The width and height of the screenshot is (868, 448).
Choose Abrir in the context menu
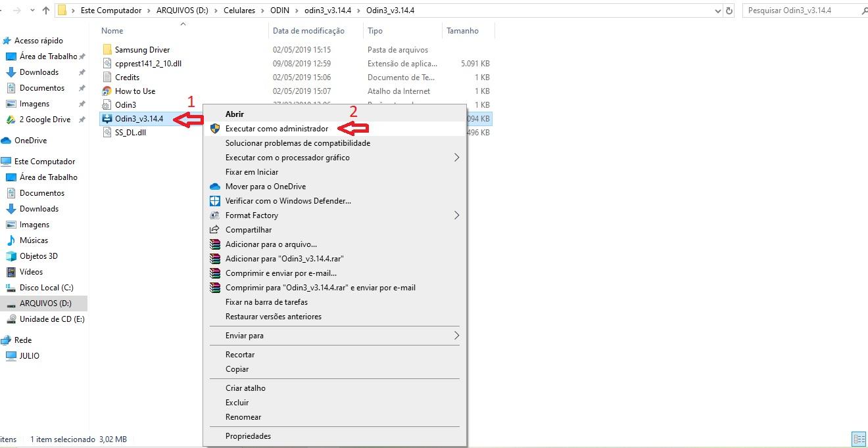(x=335, y=114)
